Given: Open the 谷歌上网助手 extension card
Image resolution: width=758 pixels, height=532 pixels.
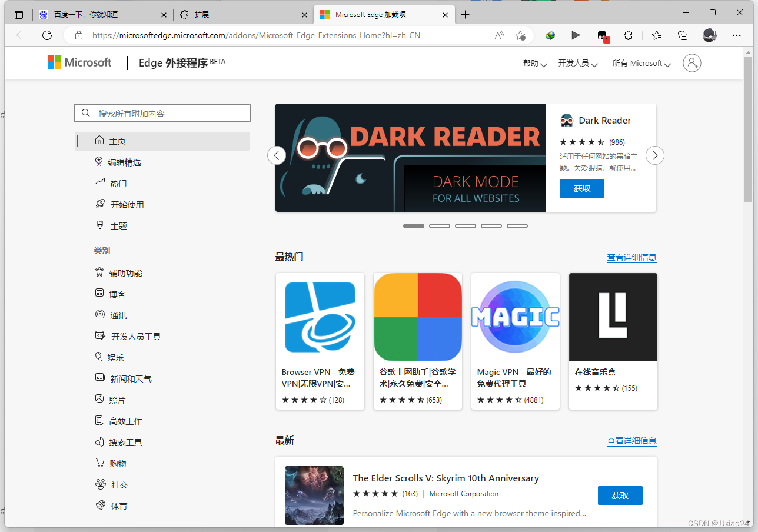Looking at the screenshot, I should pos(418,341).
